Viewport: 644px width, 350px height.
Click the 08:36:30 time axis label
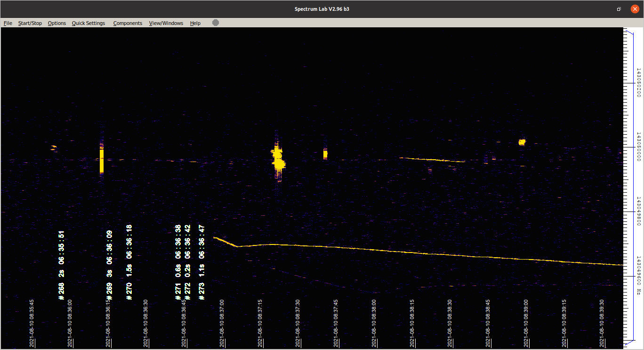(x=146, y=323)
